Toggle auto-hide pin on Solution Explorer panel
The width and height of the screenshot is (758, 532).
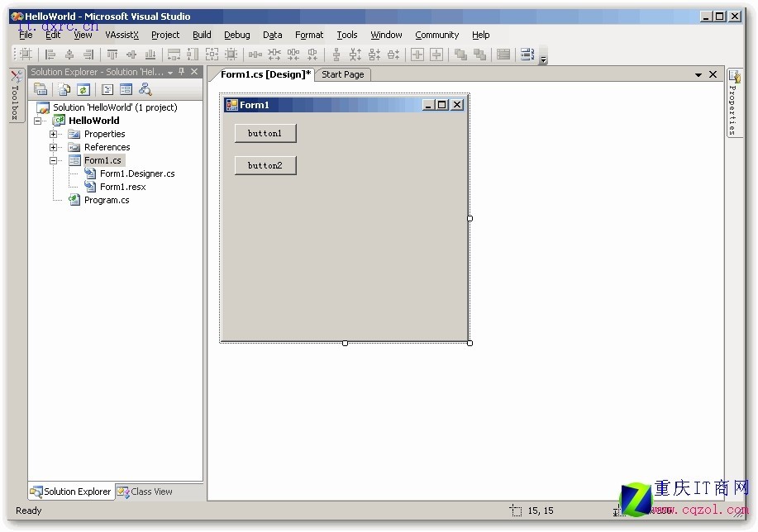coord(182,72)
